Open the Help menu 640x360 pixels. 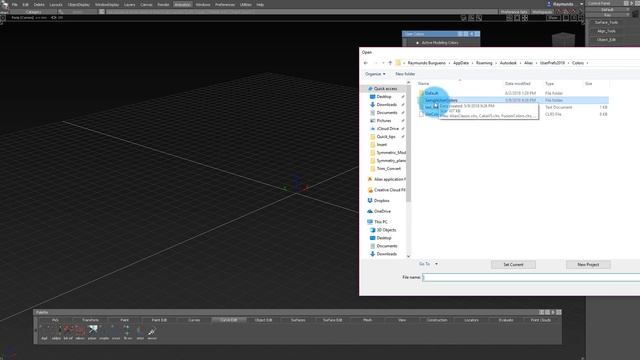click(x=260, y=4)
